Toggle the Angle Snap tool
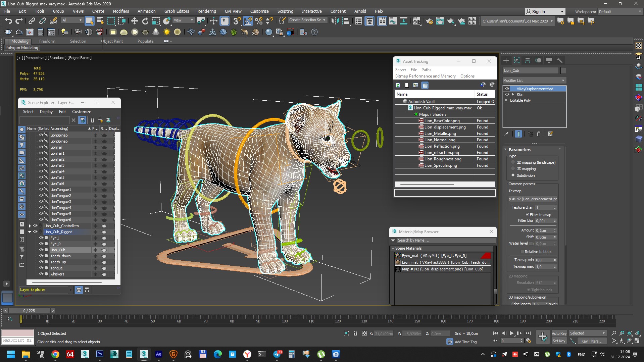 tap(248, 21)
